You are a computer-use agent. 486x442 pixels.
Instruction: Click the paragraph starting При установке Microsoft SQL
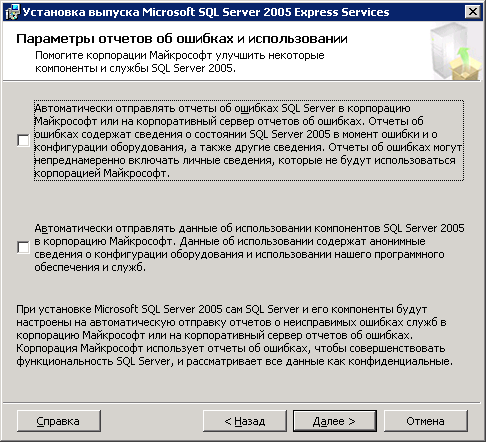pyautogui.click(x=234, y=335)
